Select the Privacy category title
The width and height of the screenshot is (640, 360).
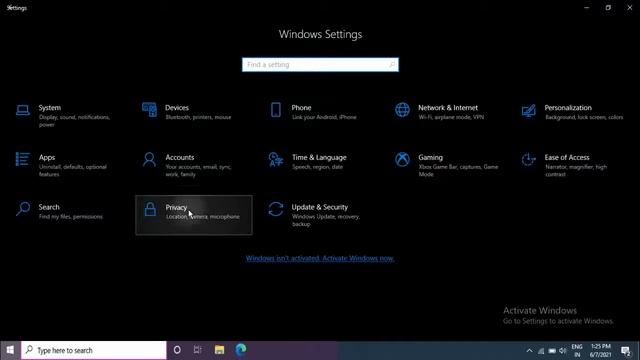click(x=176, y=207)
